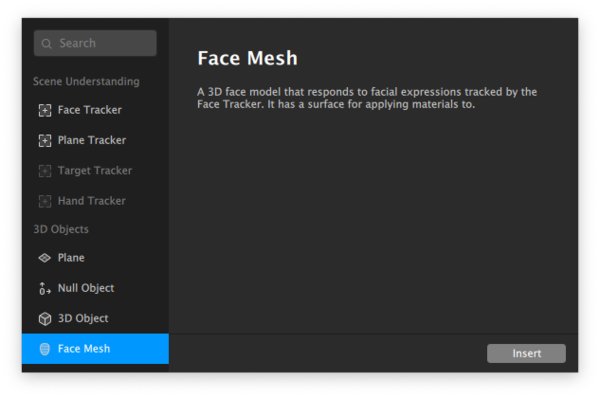
Task: Click the 3D Objects section header
Action: point(61,229)
